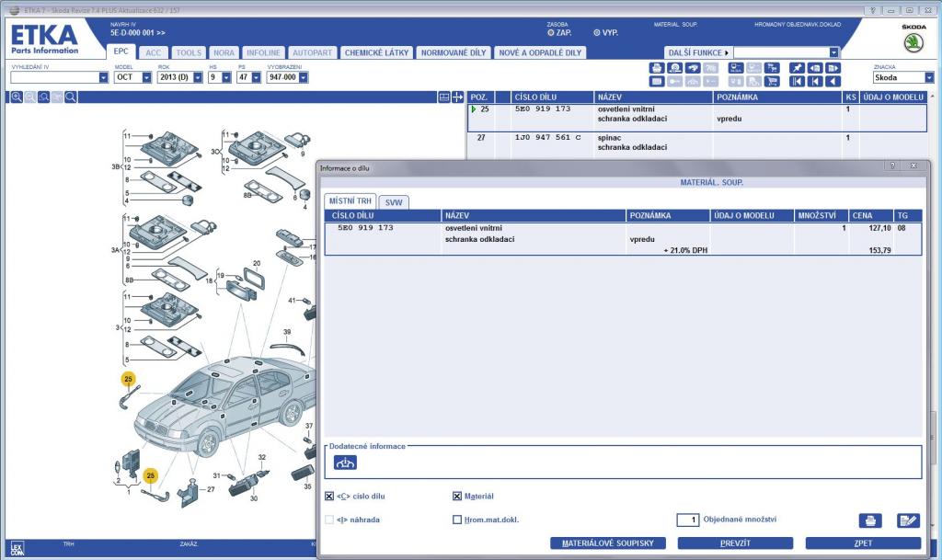Open the CHEMICKÉ LÁTKY tab
Screen dimensions: 942x560
[376, 52]
